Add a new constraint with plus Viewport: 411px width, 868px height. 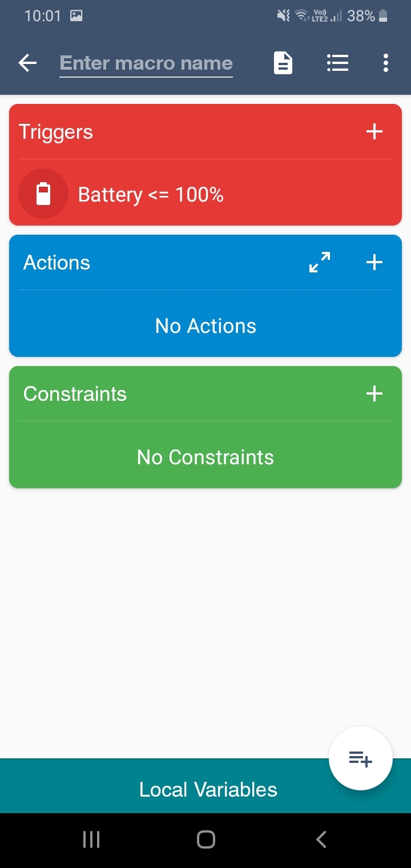click(374, 393)
